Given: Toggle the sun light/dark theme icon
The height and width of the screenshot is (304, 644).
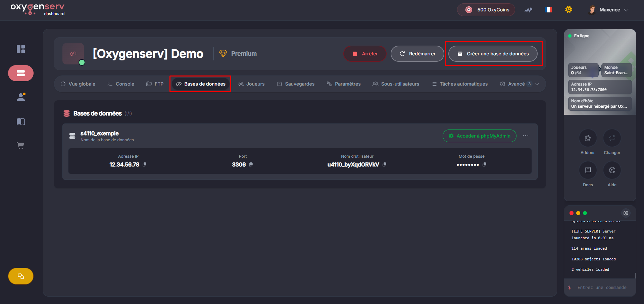Looking at the screenshot, I should coord(568,10).
